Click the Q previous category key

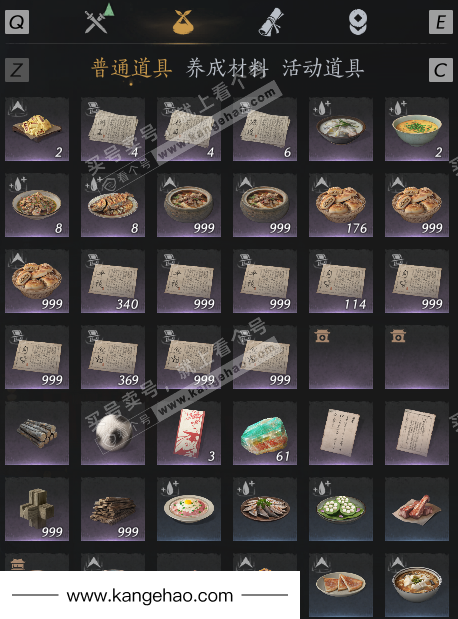tap(17, 22)
